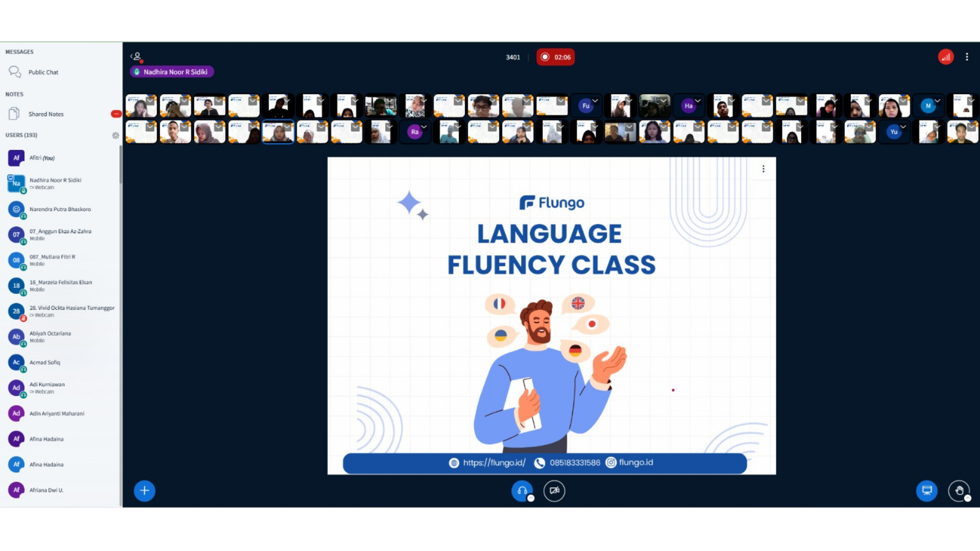The width and height of the screenshot is (980, 551).
Task: Open the red connection status icon
Action: point(946,57)
